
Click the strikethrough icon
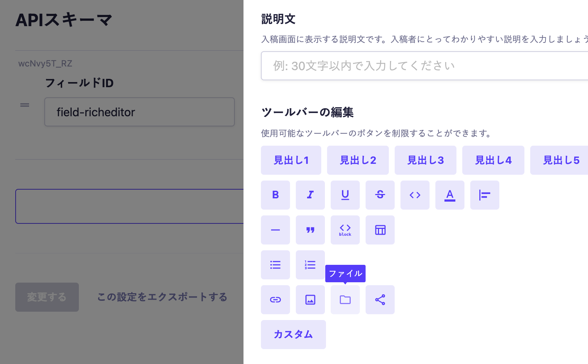(380, 195)
